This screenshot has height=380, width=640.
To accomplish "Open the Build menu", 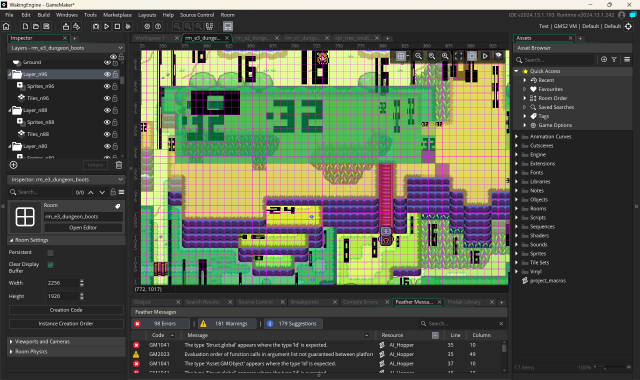I will 44,15.
